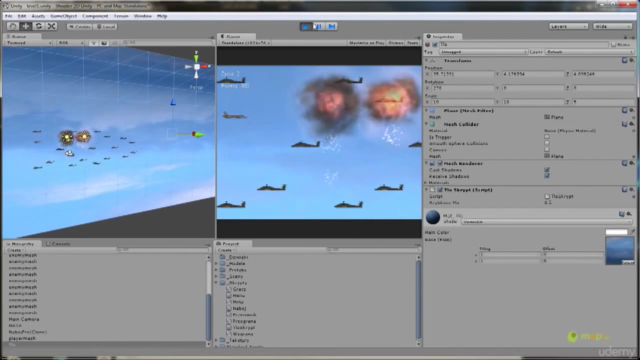Click the Main Color swatch
Screen dimensions: 640x360
pos(616,232)
